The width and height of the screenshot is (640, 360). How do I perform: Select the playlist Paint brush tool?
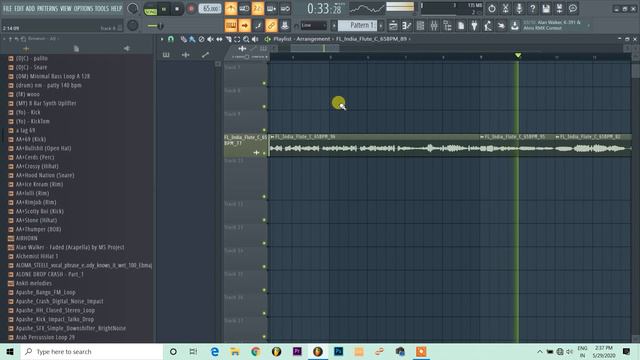tap(192, 39)
